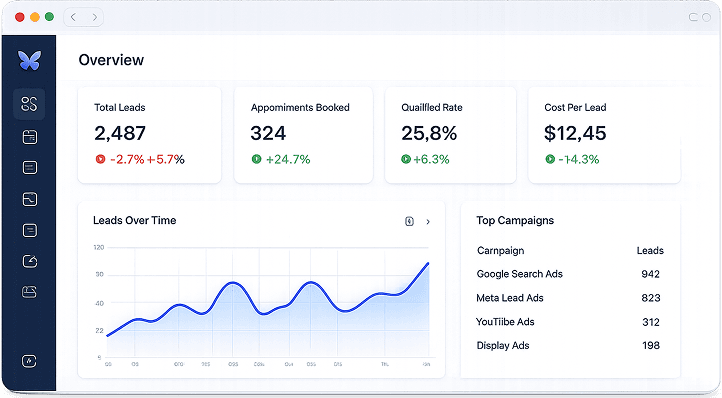Click the Total Leads card title
Image resolution: width=722 pixels, height=398 pixels.
120,107
